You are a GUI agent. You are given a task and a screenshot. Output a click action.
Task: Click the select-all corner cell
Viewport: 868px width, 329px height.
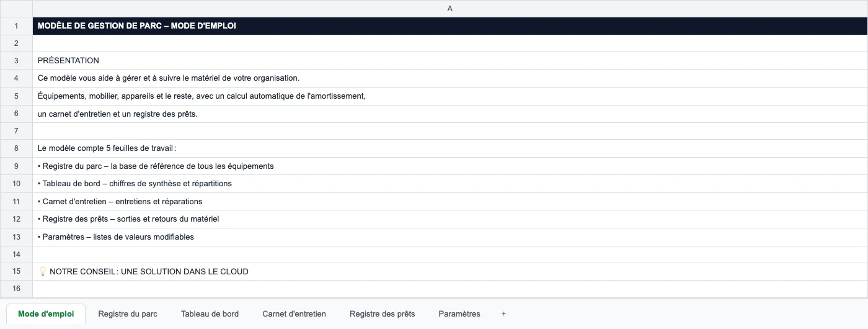pyautogui.click(x=16, y=9)
